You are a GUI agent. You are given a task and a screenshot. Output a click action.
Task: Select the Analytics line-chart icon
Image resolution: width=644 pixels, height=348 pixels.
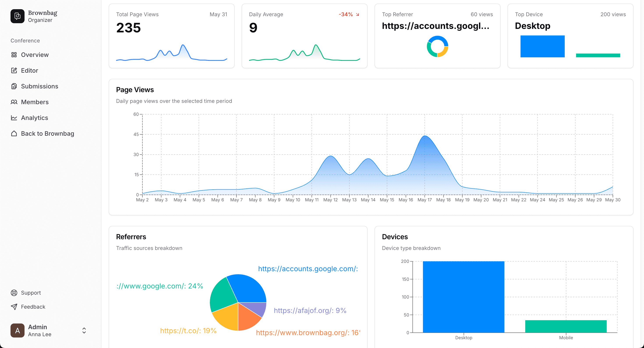[x=14, y=118]
